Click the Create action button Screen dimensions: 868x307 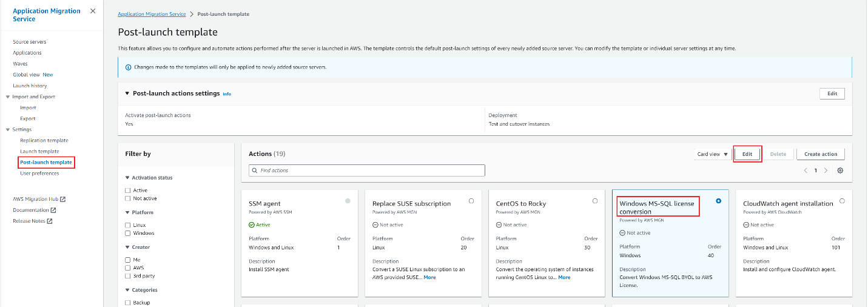tap(820, 154)
